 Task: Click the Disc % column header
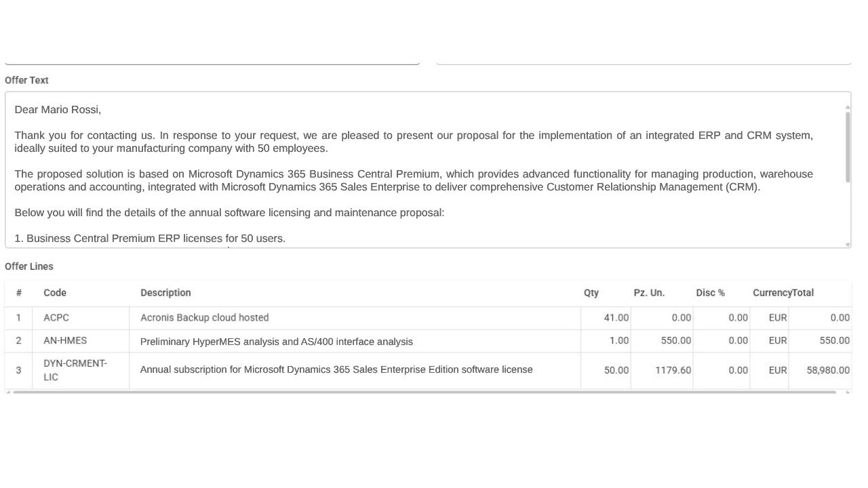tap(710, 293)
